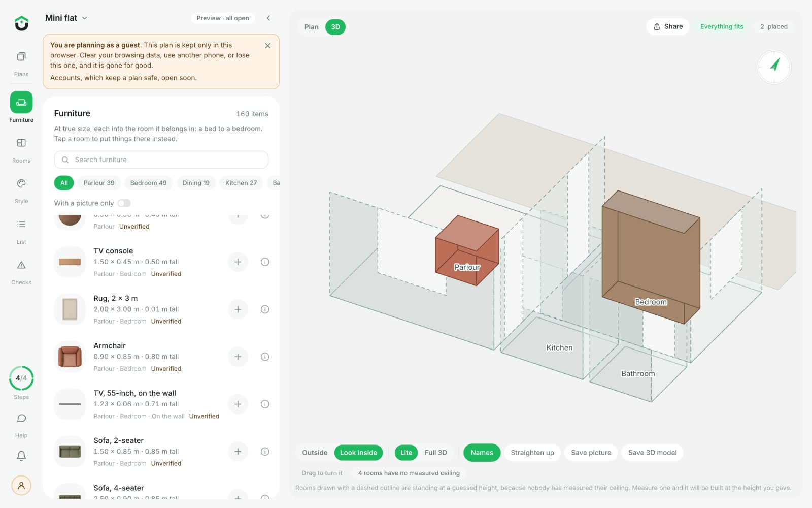Click the app logo icon
This screenshot has width=812, height=508.
(x=21, y=23)
